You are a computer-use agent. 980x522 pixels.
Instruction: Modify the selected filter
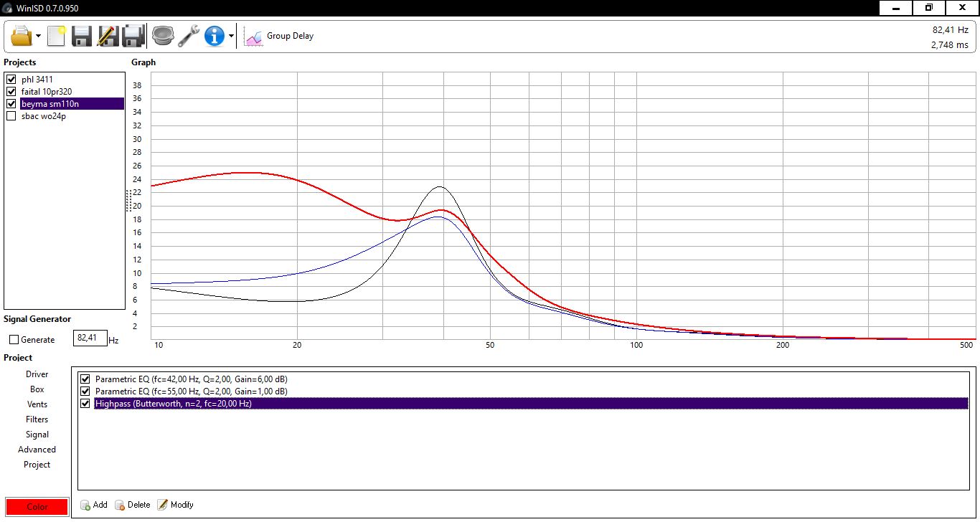[x=176, y=505]
